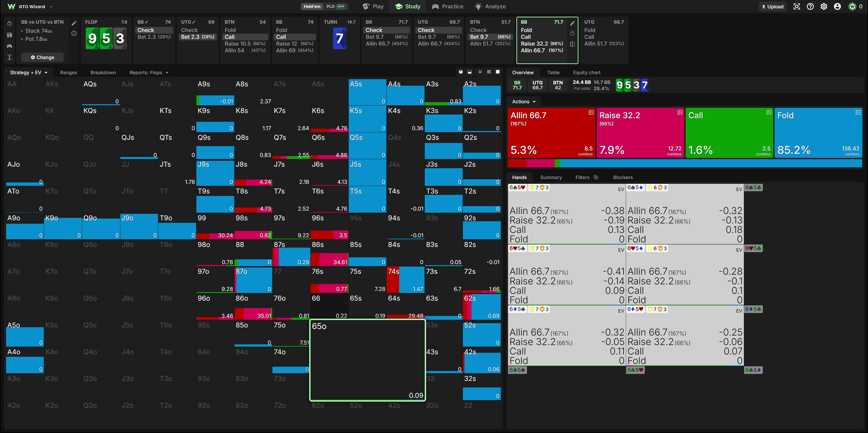The height and width of the screenshot is (433, 868).
Task: Click the gamepad practice icon in left sidebar
Action: pyautogui.click(x=9, y=46)
